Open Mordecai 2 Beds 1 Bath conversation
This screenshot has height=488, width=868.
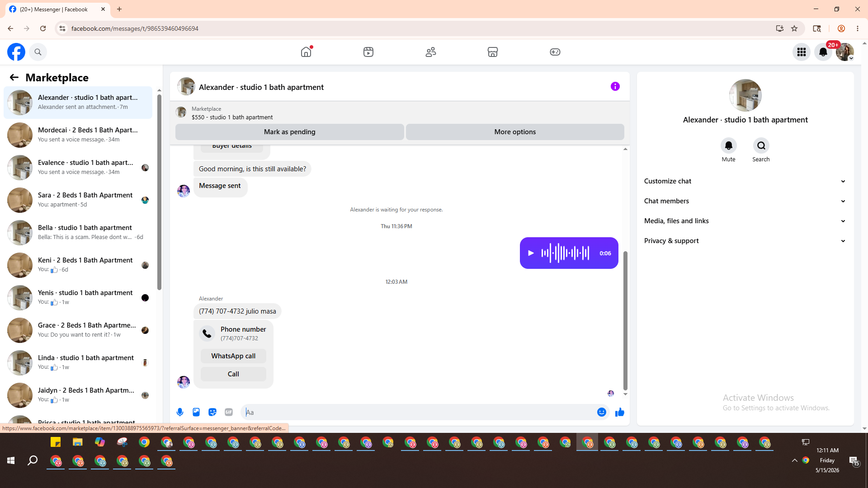(x=78, y=135)
